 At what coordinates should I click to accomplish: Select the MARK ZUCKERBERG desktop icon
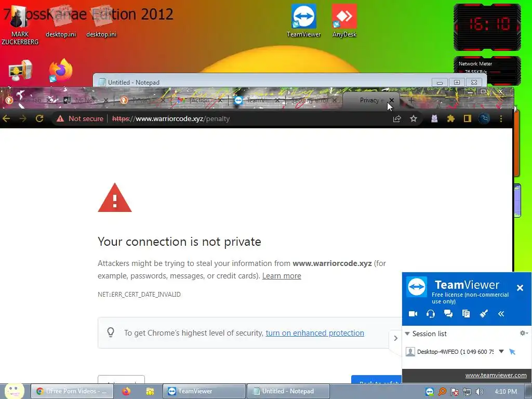pyautogui.click(x=20, y=25)
